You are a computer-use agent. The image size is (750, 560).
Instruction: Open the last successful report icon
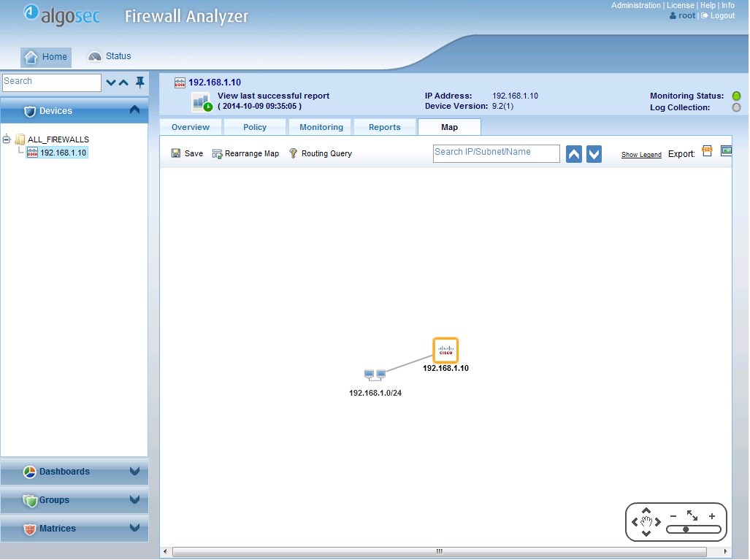click(202, 102)
